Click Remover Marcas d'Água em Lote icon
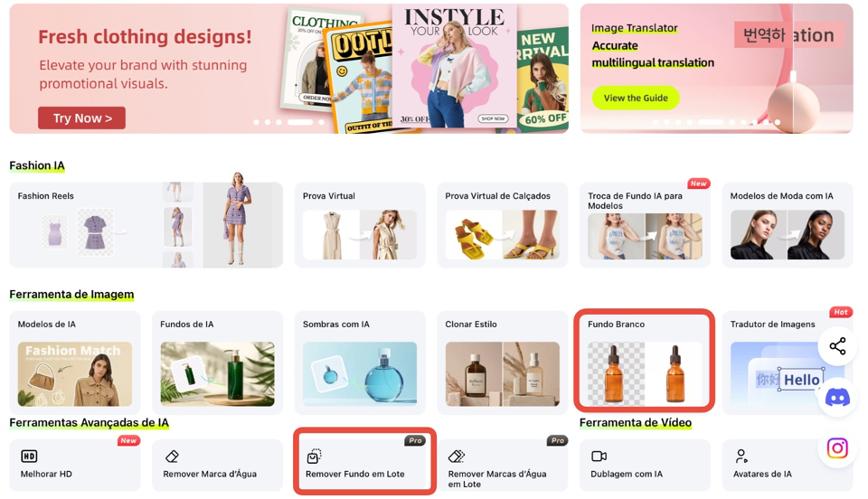Viewport: 868px width, 499px height. [457, 456]
